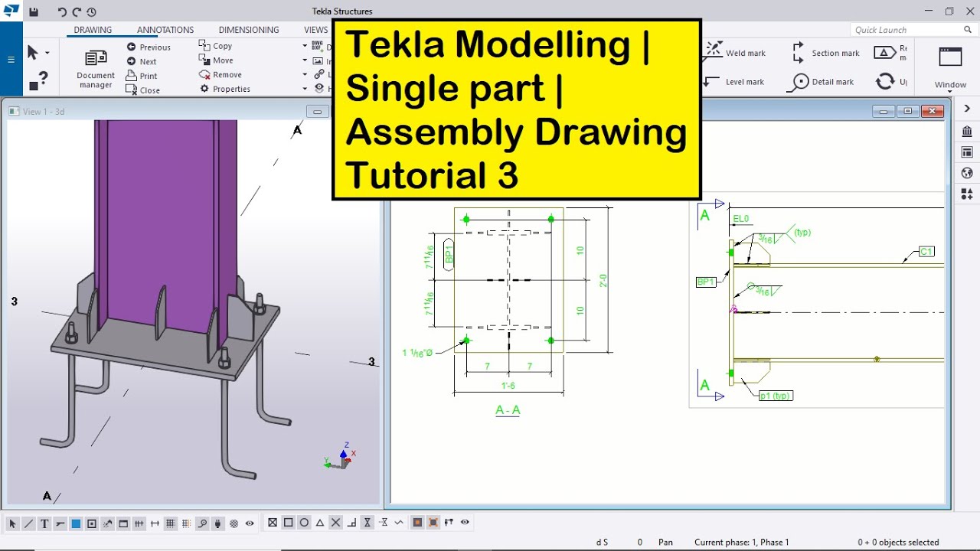Toggle snap to centers circle switch
This screenshot has height=551, width=980.
pos(304,523)
